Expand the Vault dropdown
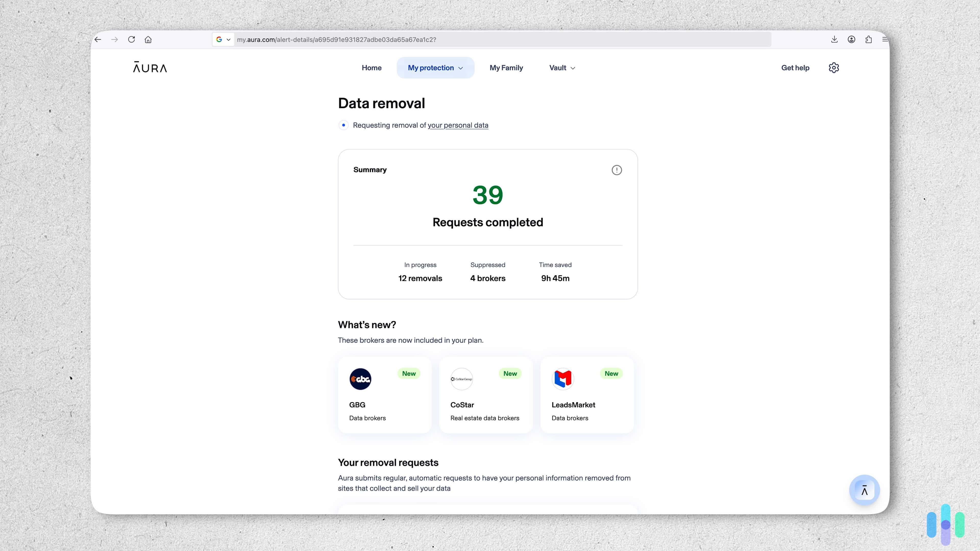This screenshot has height=551, width=980. 562,67
